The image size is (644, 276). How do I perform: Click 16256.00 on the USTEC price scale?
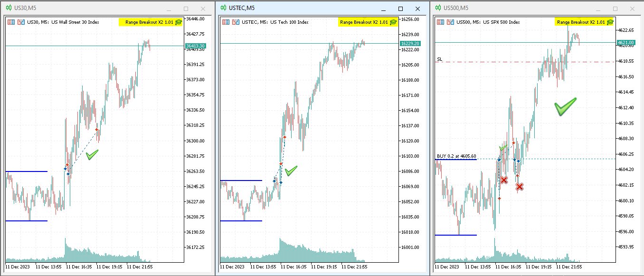click(410, 19)
